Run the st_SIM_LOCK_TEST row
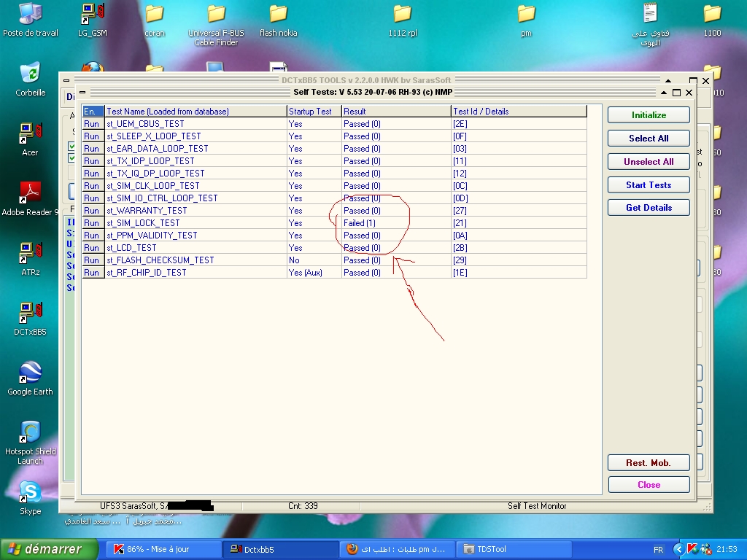 pos(93,223)
